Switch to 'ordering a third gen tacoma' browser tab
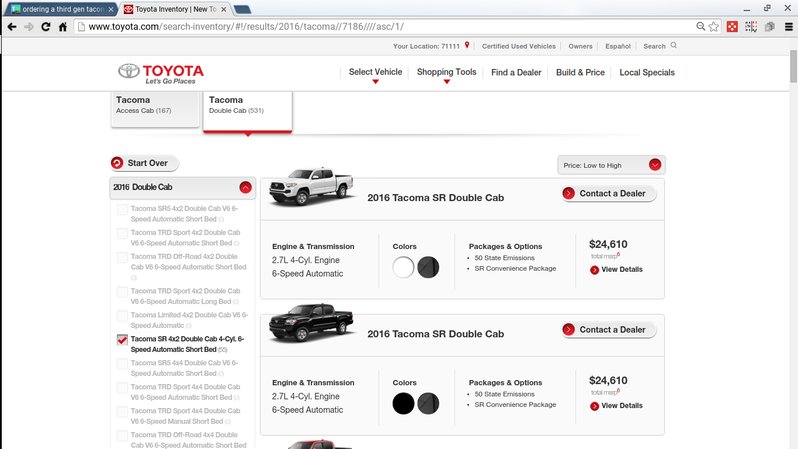This screenshot has height=449, width=798. click(x=60, y=9)
